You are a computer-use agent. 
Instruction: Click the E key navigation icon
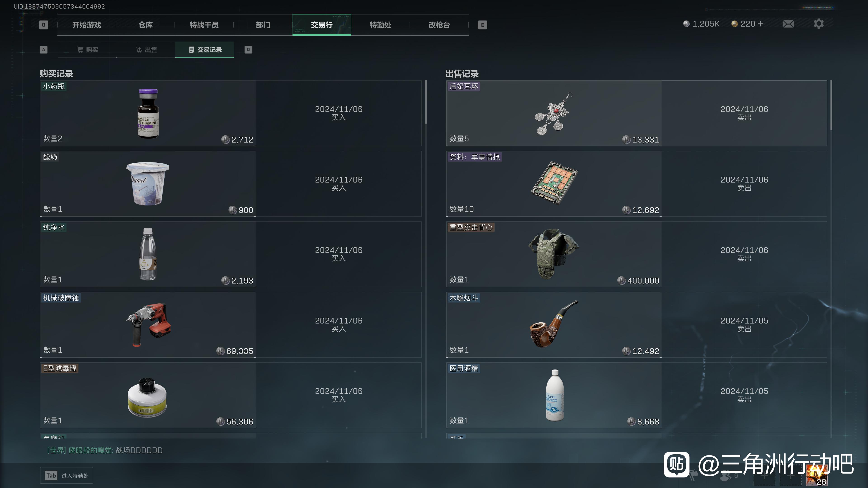tap(483, 25)
